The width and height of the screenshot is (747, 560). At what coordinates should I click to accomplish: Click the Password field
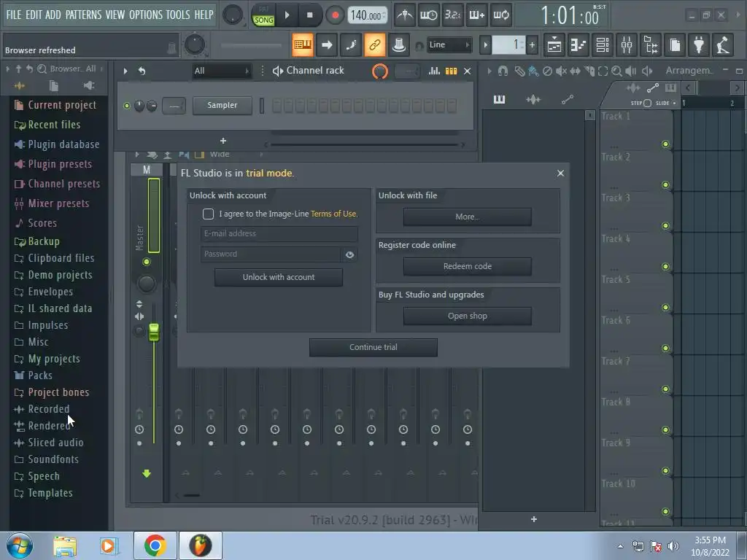pyautogui.click(x=271, y=254)
